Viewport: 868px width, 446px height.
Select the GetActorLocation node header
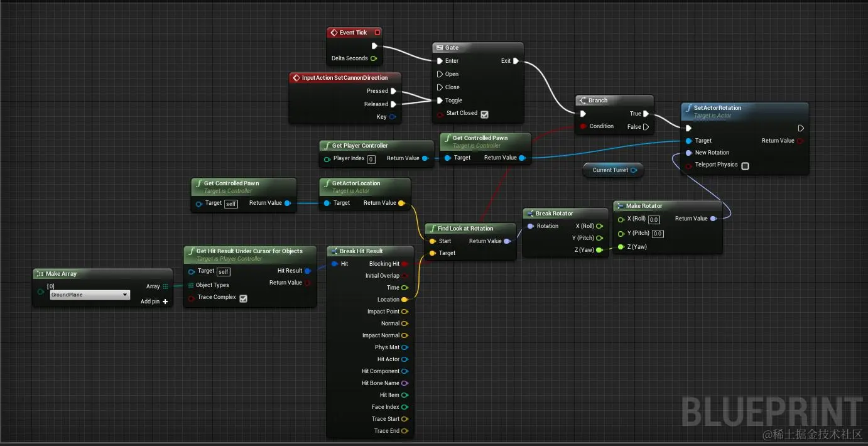click(x=365, y=186)
